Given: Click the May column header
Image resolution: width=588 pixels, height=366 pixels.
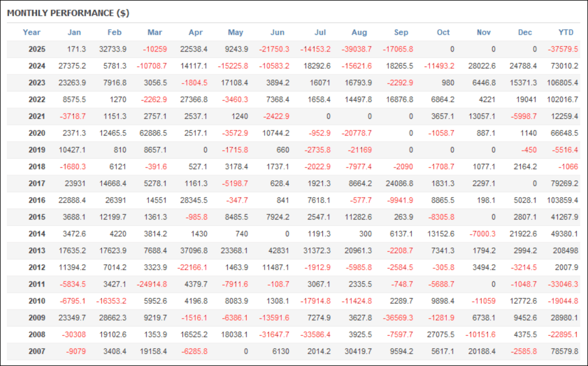Looking at the screenshot, I should [x=236, y=32].
